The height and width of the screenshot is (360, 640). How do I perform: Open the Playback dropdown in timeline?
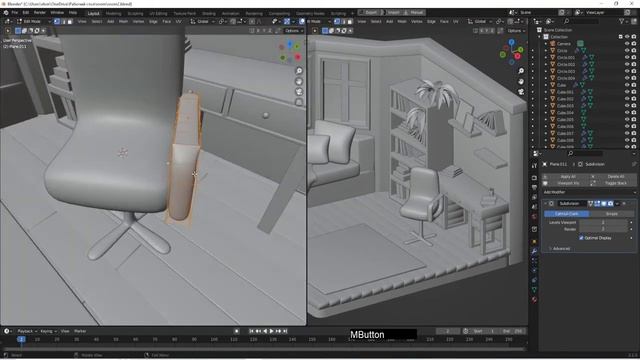pos(27,331)
